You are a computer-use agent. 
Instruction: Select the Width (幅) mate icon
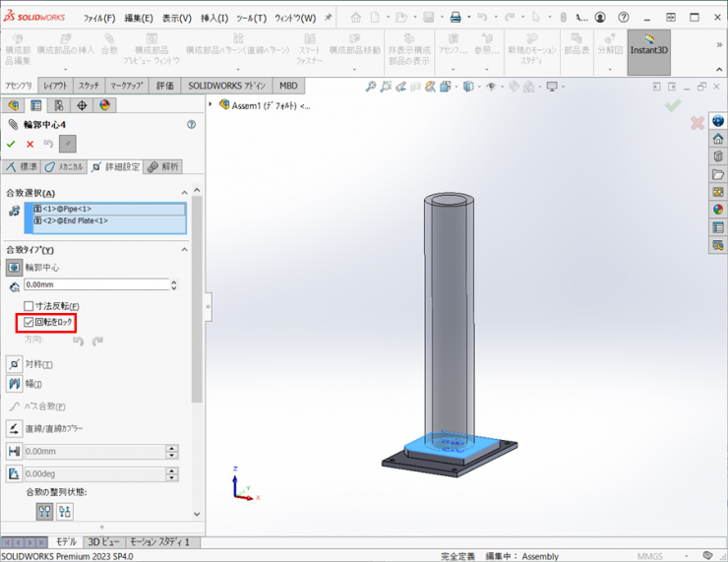coord(14,384)
